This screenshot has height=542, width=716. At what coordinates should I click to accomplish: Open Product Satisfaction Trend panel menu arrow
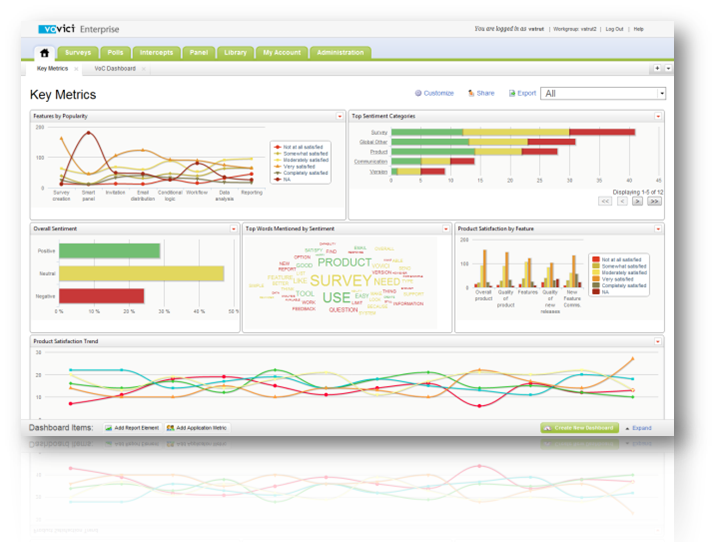(x=658, y=341)
